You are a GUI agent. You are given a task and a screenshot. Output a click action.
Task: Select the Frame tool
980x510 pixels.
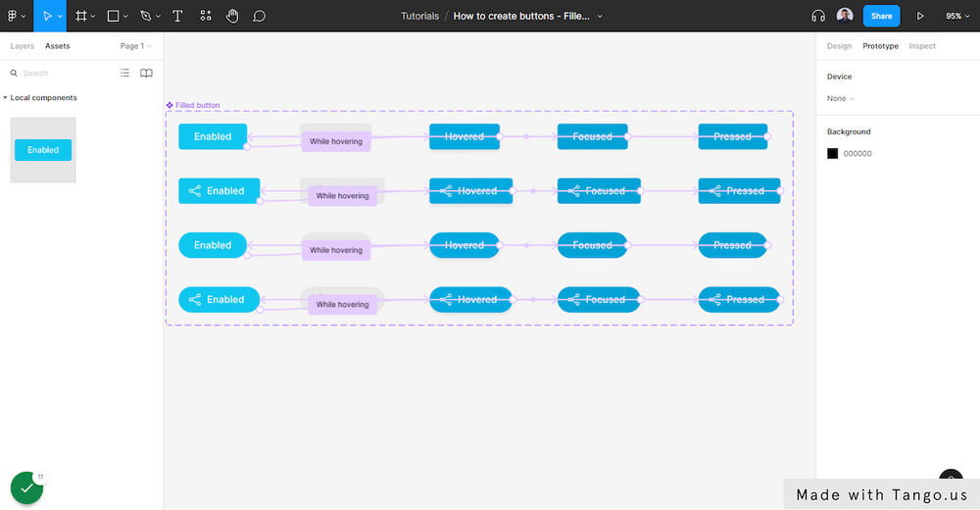coord(81,16)
